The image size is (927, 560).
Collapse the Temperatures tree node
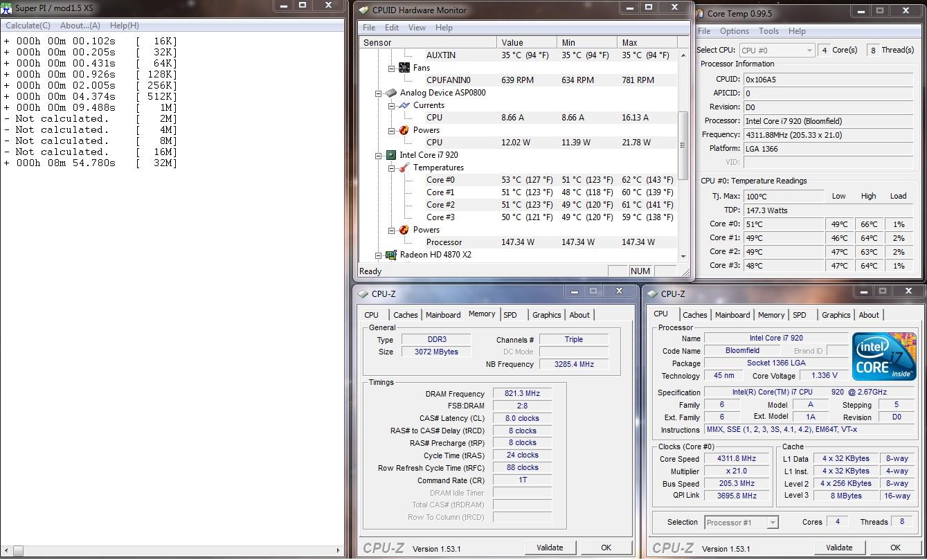point(391,168)
